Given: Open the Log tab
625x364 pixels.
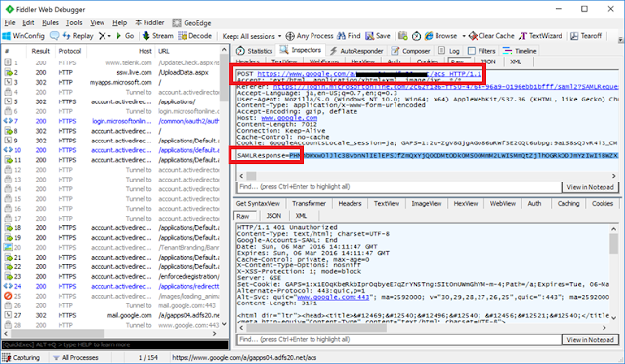Looking at the screenshot, I should coord(449,51).
